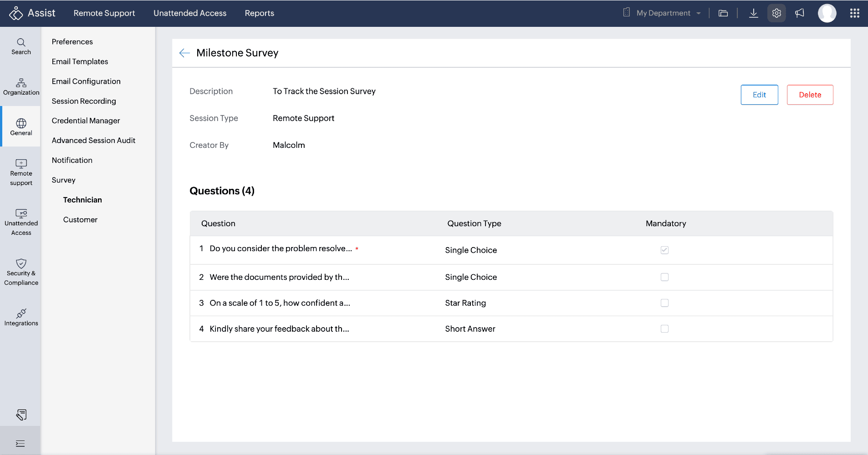Viewport: 868px width, 455px height.
Task: Check mandatory box for Star Rating question
Action: [x=664, y=303]
